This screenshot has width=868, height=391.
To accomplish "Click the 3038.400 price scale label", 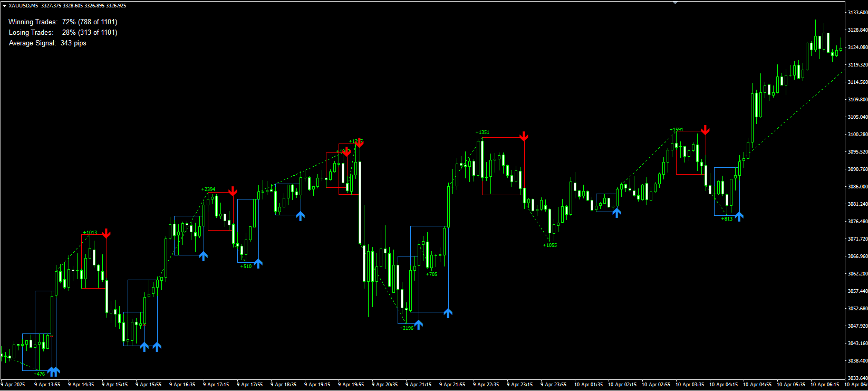I will [x=857, y=360].
